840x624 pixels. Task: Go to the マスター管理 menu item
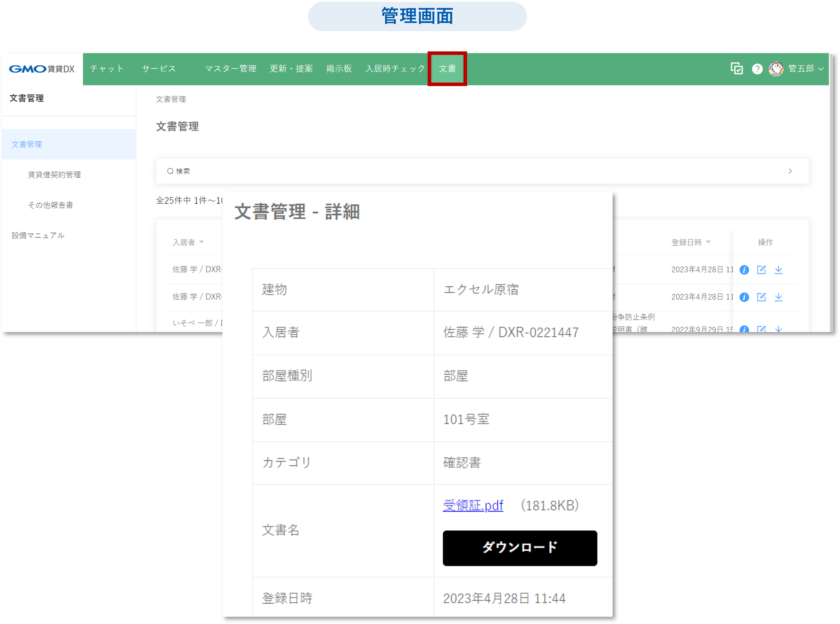230,69
